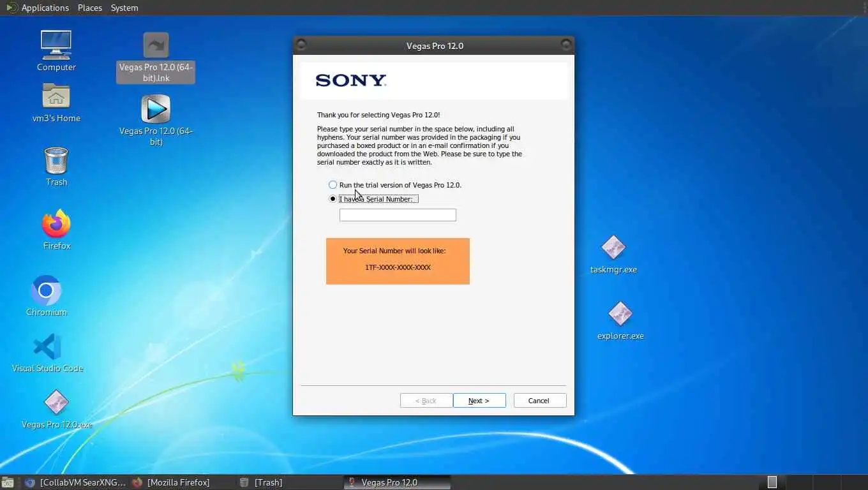Click the 'Thank you for selecting Vegas Pro 12.0!' text
The image size is (868, 490).
click(x=378, y=115)
